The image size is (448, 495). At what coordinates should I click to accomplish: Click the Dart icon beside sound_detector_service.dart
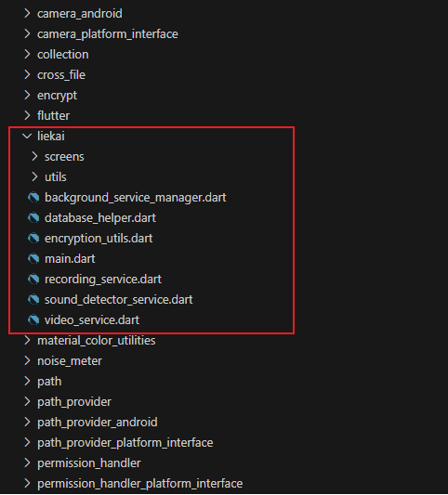(33, 300)
